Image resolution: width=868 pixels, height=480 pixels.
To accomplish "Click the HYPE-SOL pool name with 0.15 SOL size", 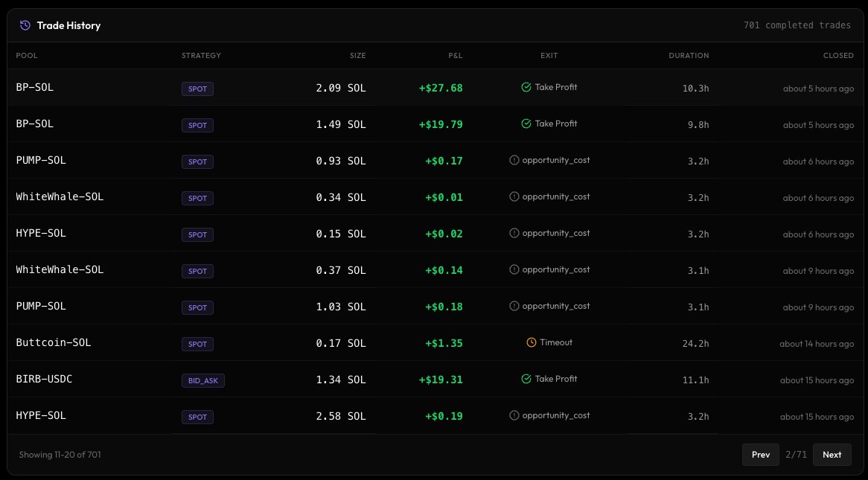I will tap(41, 234).
